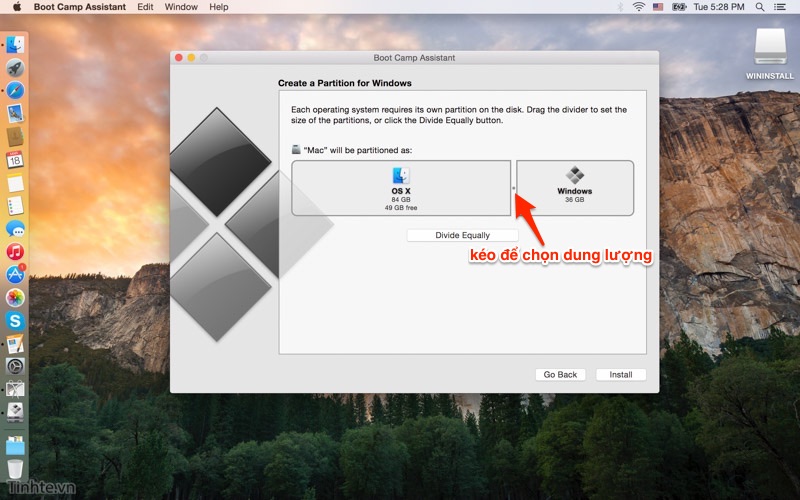Select WININSTALL drive on the desktop
The image size is (800, 500).
[x=770, y=54]
